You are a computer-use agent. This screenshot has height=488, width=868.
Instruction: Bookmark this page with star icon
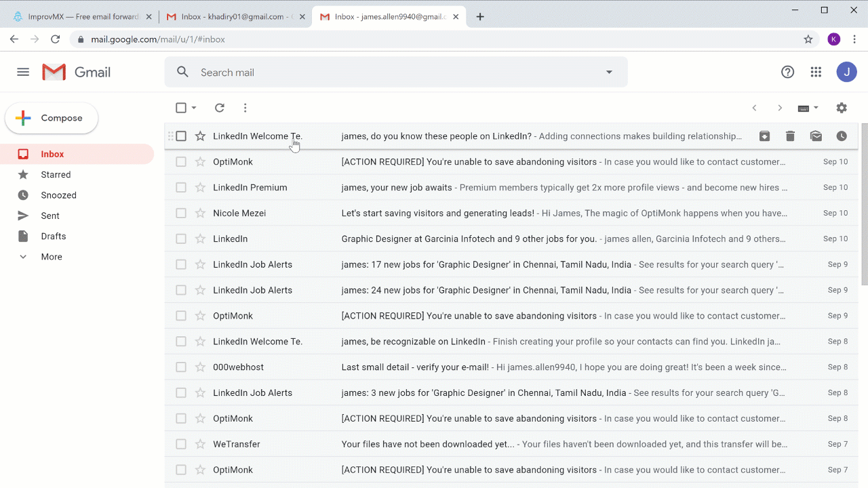pyautogui.click(x=808, y=39)
